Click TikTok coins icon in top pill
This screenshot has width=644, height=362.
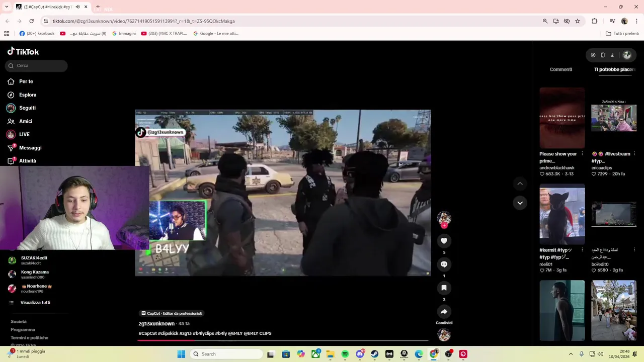(x=593, y=55)
